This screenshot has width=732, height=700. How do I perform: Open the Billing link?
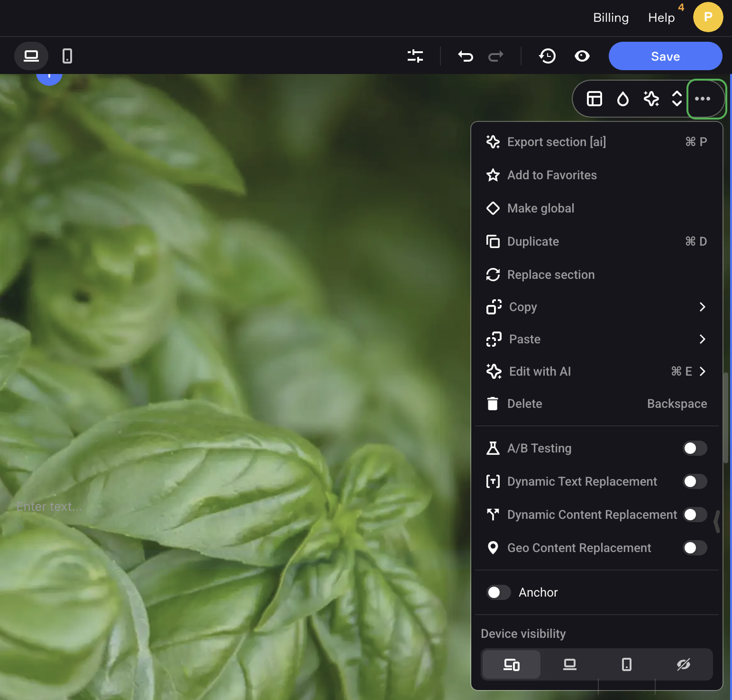coord(611,18)
